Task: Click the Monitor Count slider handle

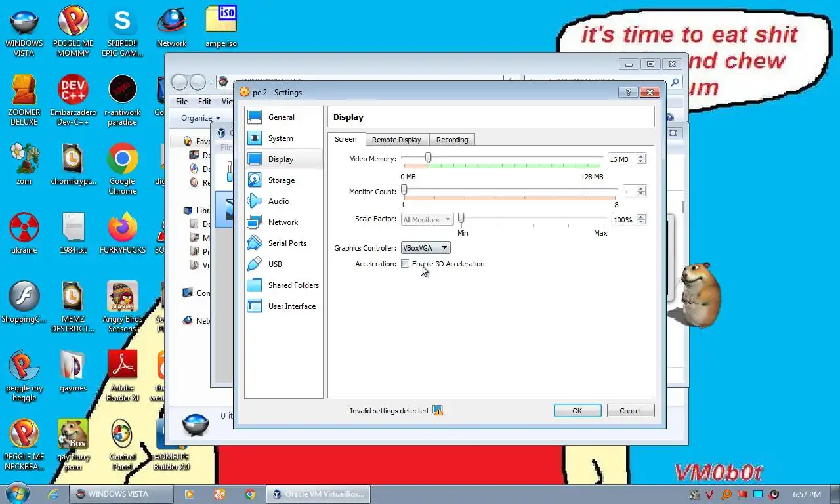Action: pyautogui.click(x=404, y=190)
